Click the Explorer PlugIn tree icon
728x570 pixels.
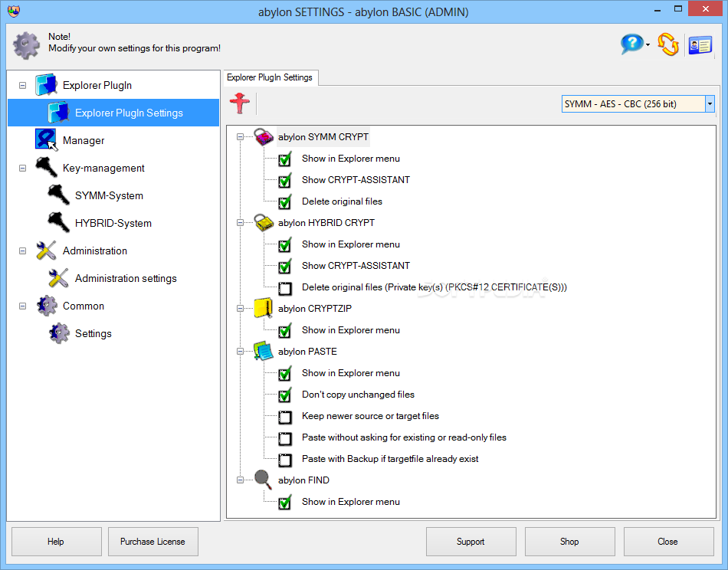pos(46,85)
